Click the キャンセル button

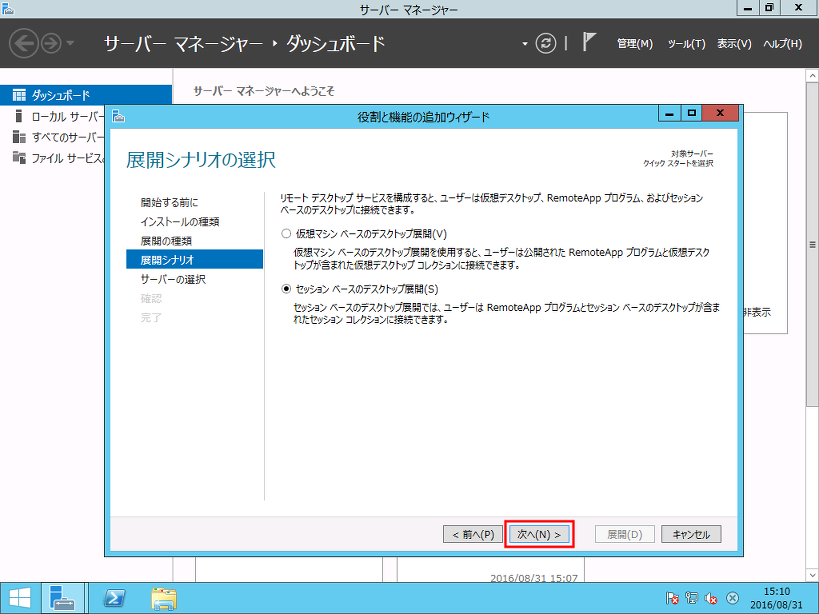pos(691,534)
